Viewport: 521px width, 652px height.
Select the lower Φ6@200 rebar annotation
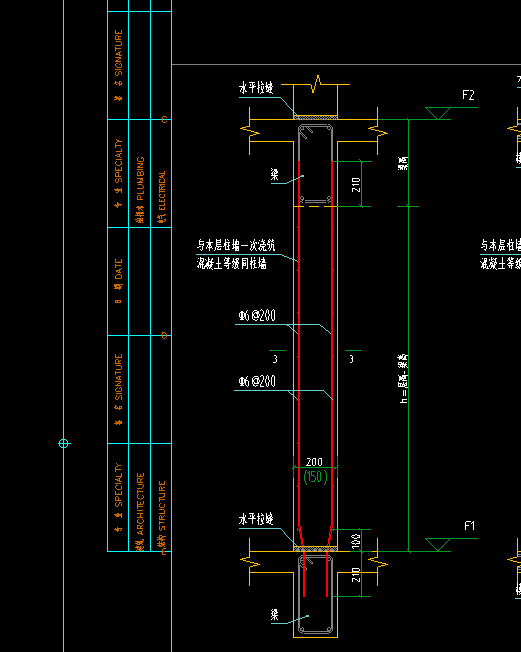coord(257,381)
